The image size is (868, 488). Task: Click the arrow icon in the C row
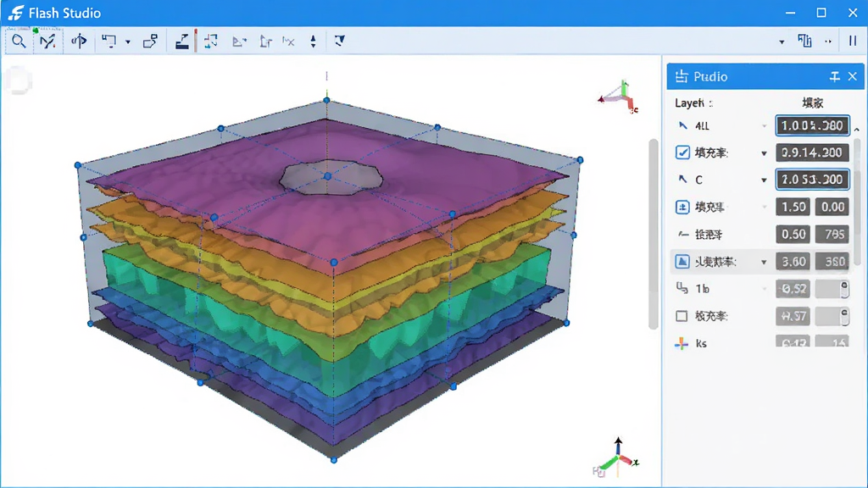click(682, 180)
